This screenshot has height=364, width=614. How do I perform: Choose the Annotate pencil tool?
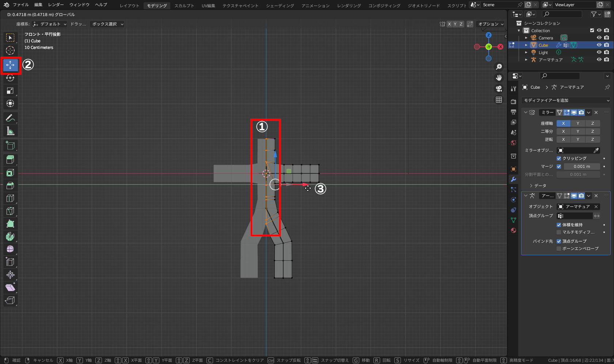(x=10, y=118)
